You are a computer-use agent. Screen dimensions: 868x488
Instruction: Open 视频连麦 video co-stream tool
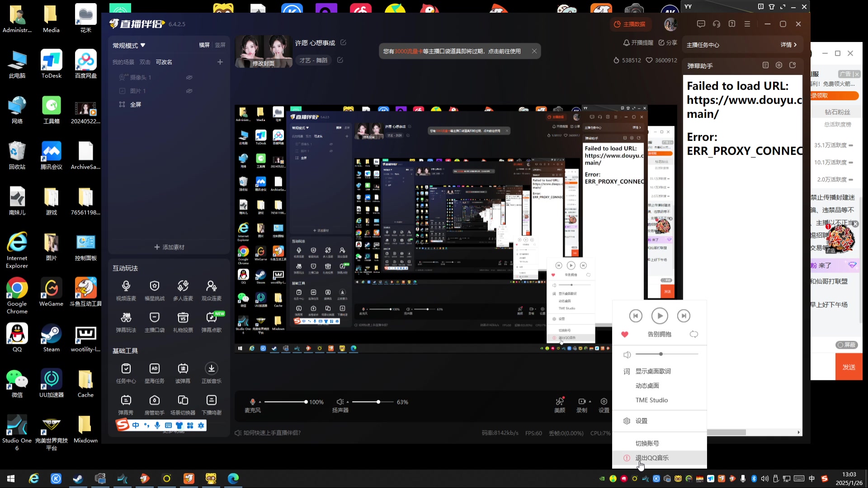pos(126,290)
